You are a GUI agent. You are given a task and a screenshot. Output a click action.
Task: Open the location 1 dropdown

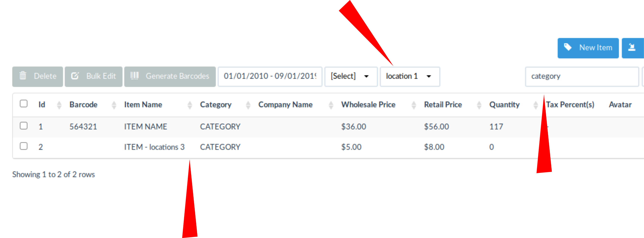410,76
